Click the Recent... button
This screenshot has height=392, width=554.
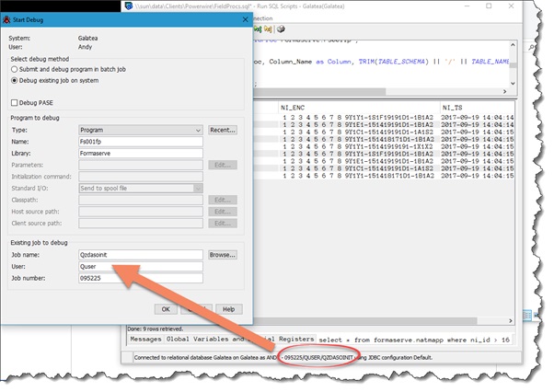coord(224,131)
